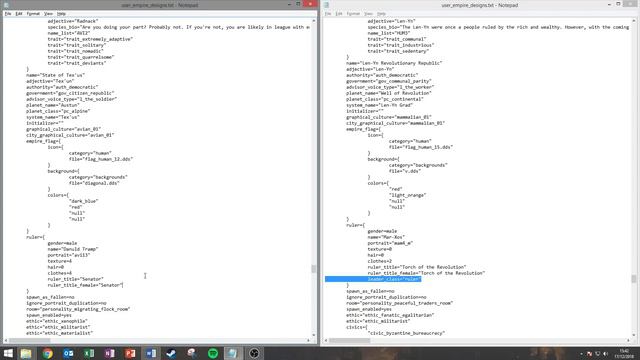Screen dimensions: 640x360
Task: Open Edit menu in left Notepad window
Action: [x=19, y=13]
